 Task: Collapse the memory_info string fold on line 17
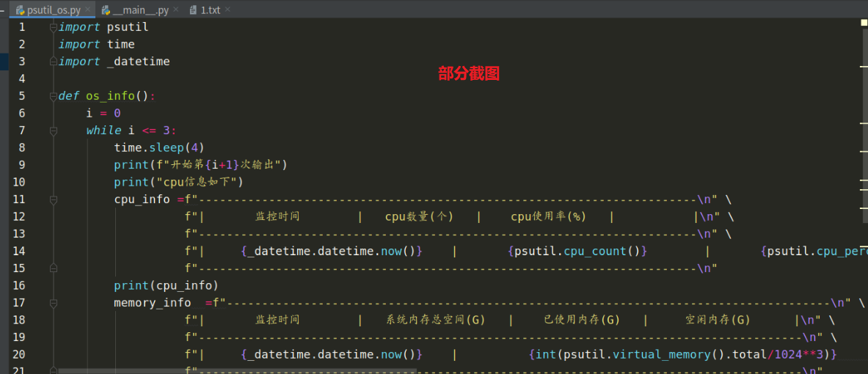53,303
